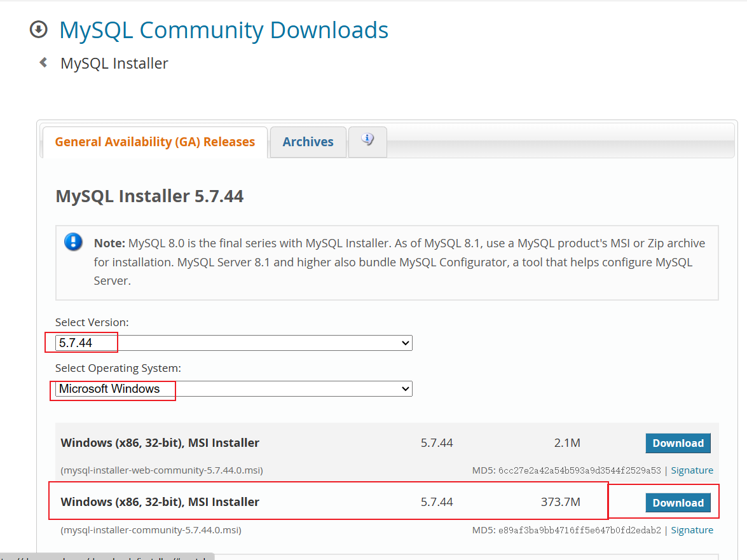Switch to the Archives tab
This screenshot has height=560, width=747.
coord(308,142)
